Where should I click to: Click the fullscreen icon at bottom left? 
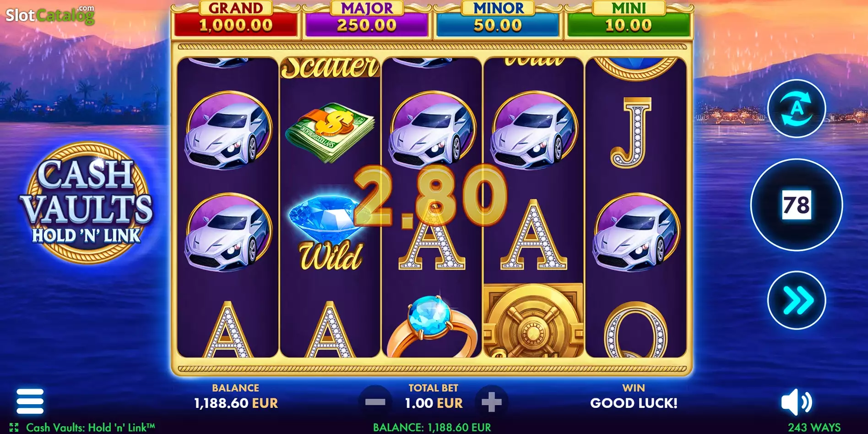click(x=14, y=427)
